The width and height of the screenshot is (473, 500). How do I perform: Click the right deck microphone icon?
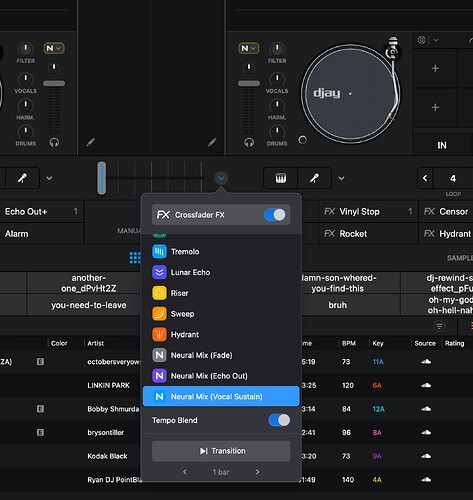coord(314,178)
